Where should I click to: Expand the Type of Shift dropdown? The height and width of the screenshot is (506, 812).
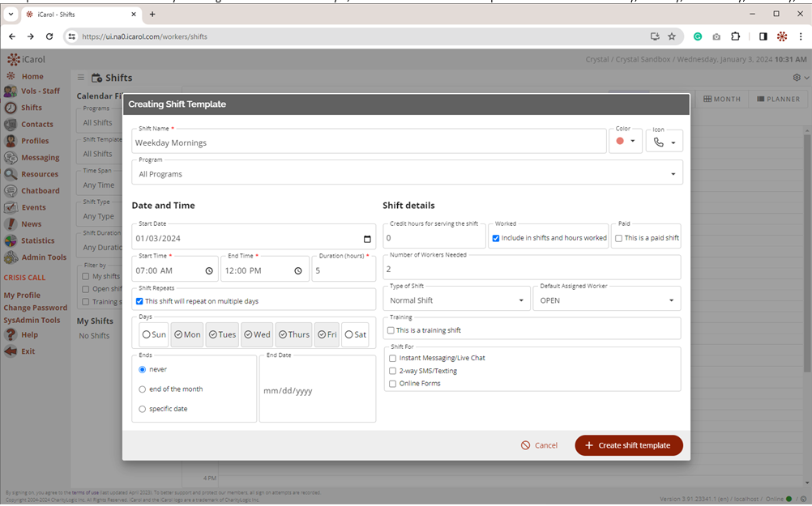click(x=456, y=300)
